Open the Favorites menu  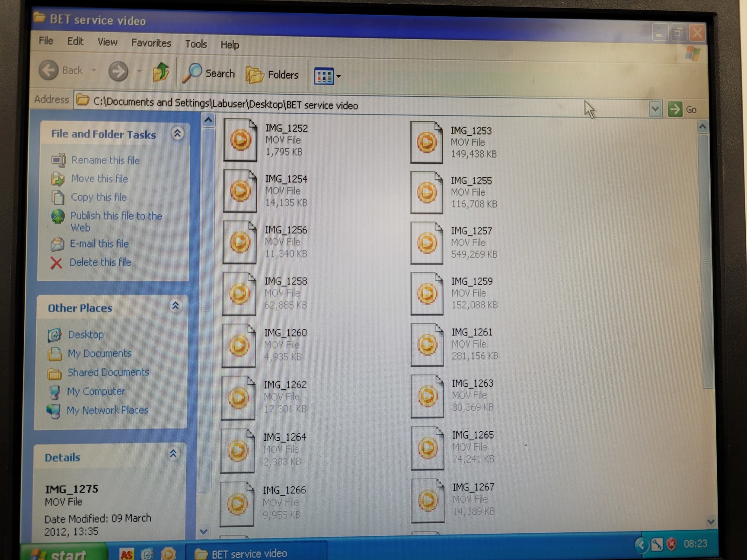pyautogui.click(x=151, y=43)
